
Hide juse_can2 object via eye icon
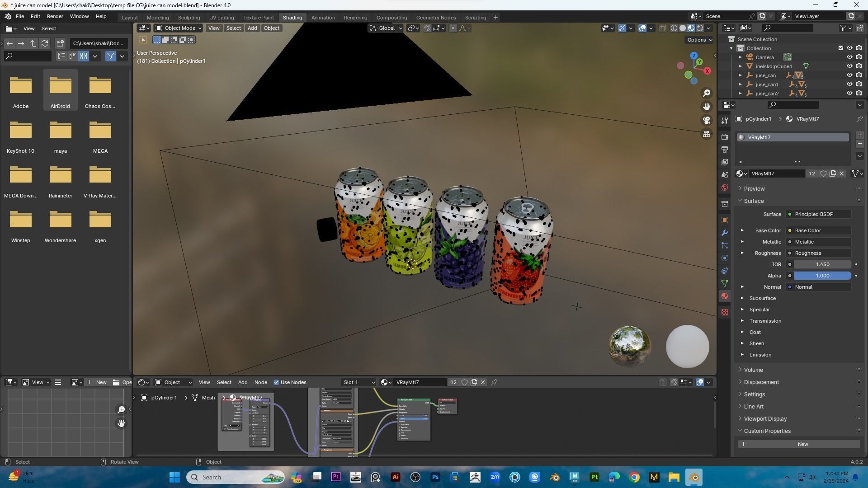point(849,94)
